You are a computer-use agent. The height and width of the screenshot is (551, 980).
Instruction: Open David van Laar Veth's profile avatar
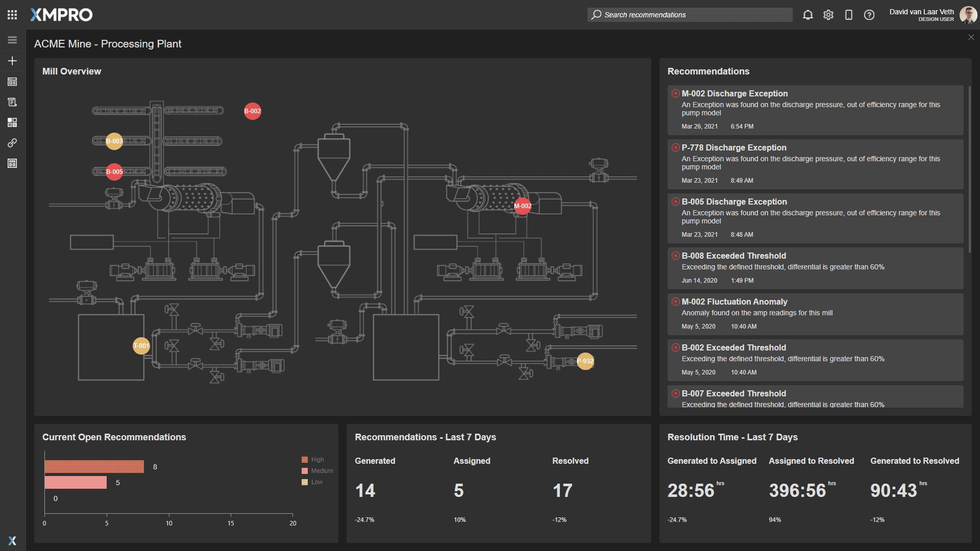[968, 14]
